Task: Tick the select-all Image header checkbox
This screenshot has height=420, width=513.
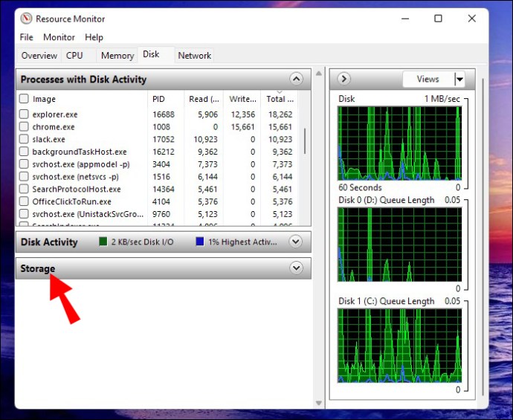Action: (24, 99)
